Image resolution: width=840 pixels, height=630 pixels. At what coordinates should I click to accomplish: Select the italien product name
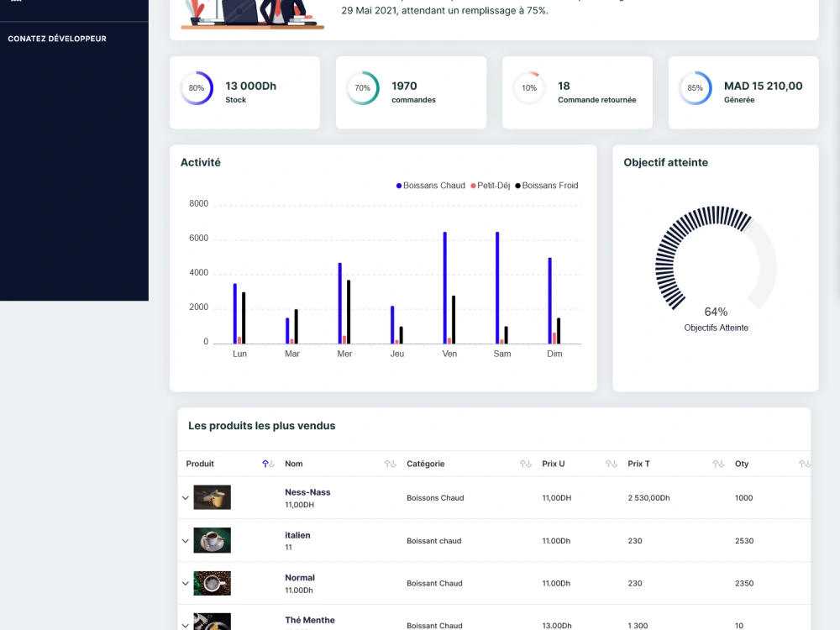click(297, 535)
